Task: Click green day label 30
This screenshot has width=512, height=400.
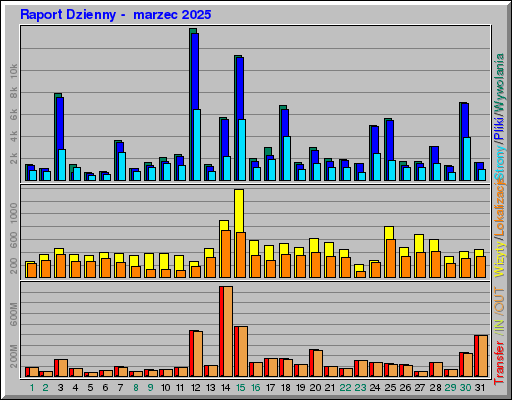Action: tap(466, 388)
